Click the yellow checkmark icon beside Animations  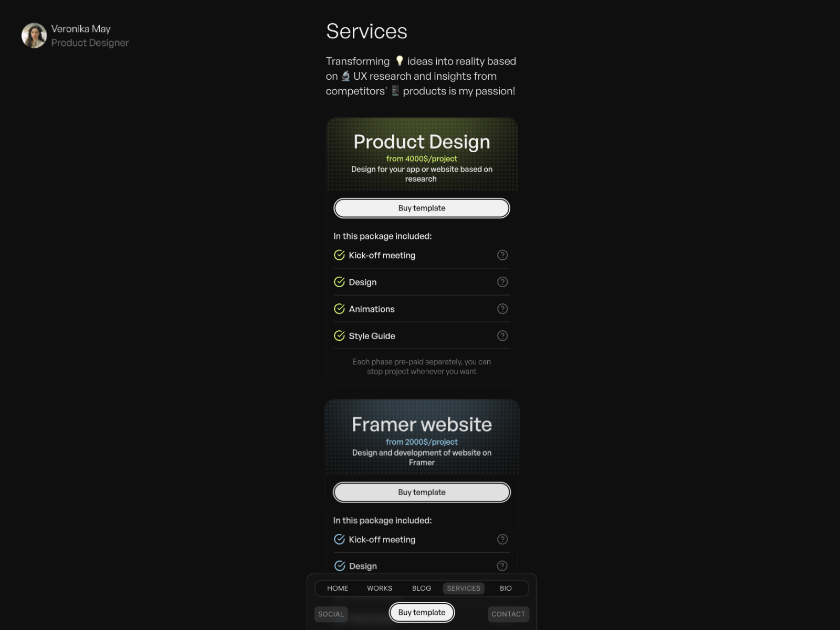(340, 309)
